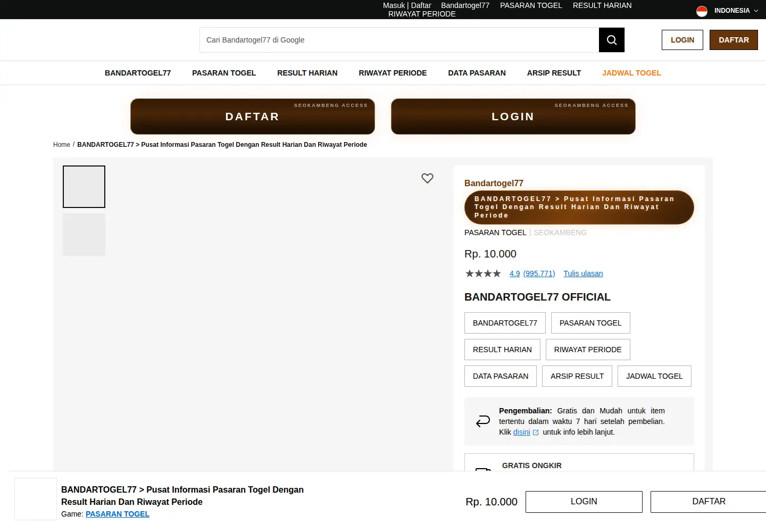
Task: Click SEOKAMBENG text beside PASARAN TOGEL
Action: click(560, 232)
